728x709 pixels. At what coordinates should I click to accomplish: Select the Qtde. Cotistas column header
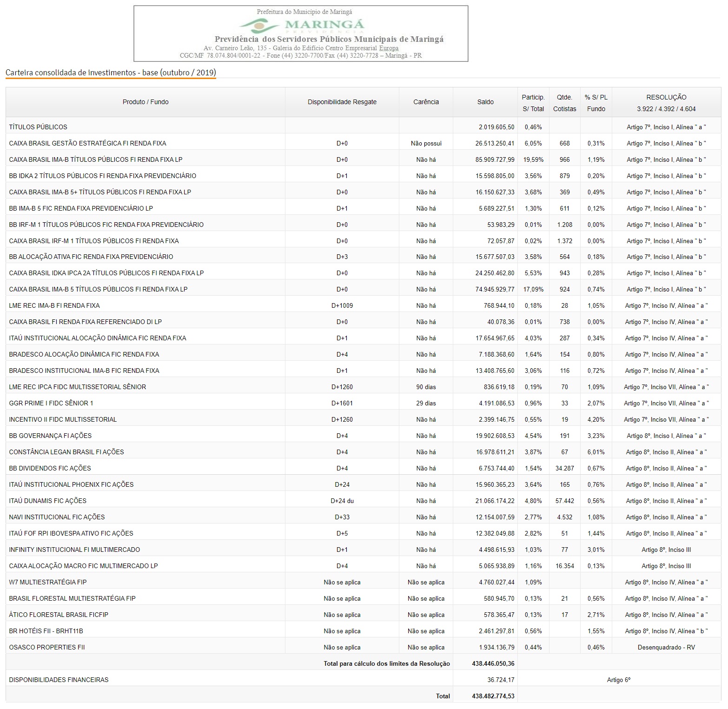point(564,103)
